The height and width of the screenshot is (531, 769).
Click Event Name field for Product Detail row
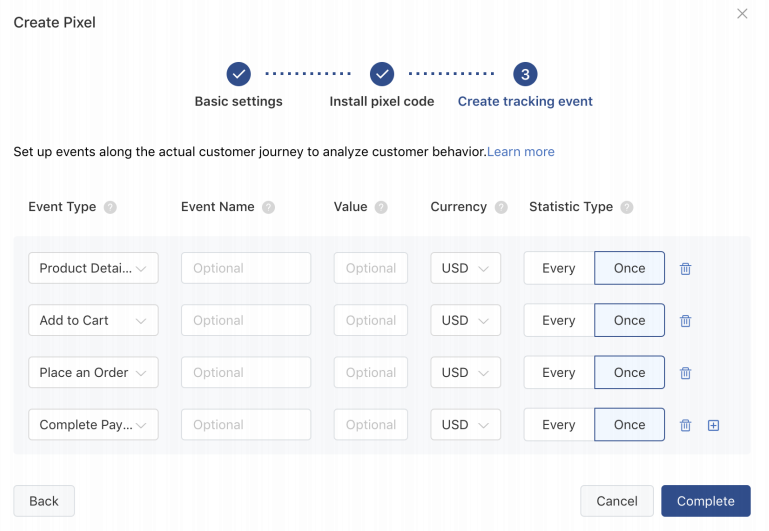[245, 269]
